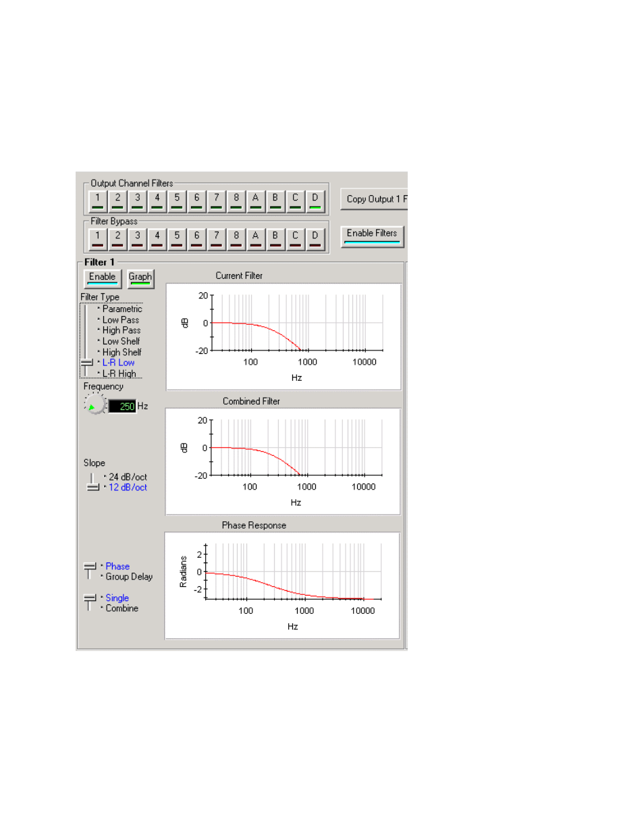This screenshot has height=834, width=644.
Task: Toggle Filter Bypass button 5
Action: (177, 239)
